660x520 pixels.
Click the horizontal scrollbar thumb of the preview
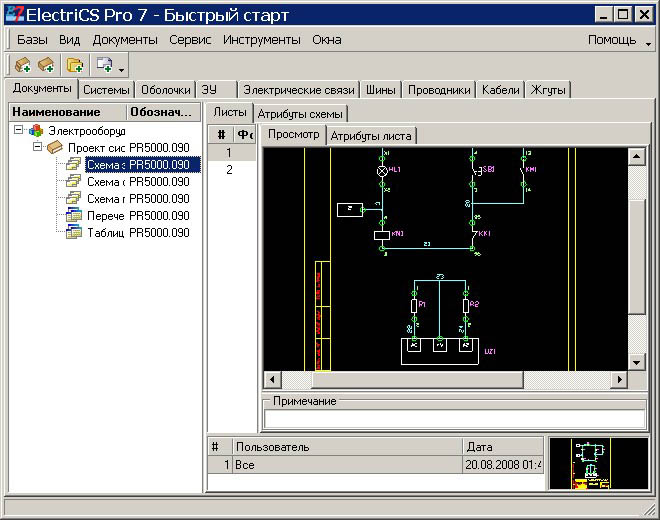pos(418,379)
